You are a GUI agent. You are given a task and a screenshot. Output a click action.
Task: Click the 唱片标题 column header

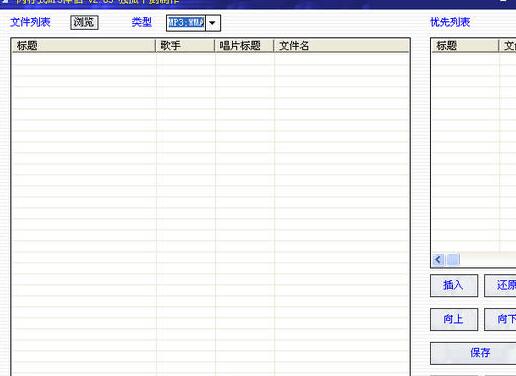click(x=244, y=46)
